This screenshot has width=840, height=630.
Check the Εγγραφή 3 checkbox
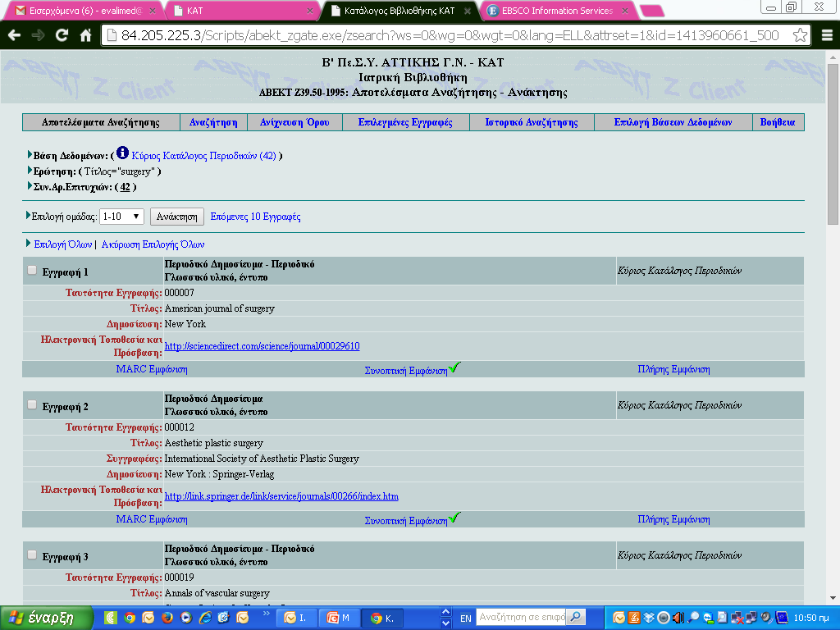pos(32,555)
